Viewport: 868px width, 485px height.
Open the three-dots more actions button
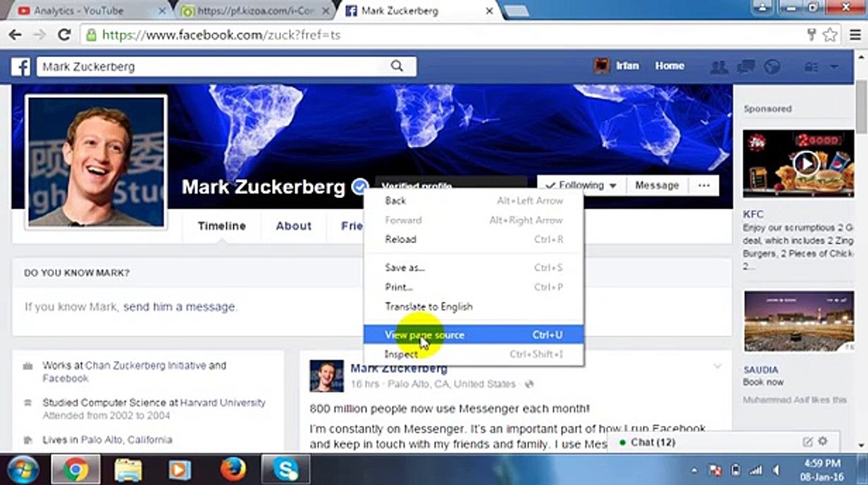(x=704, y=185)
